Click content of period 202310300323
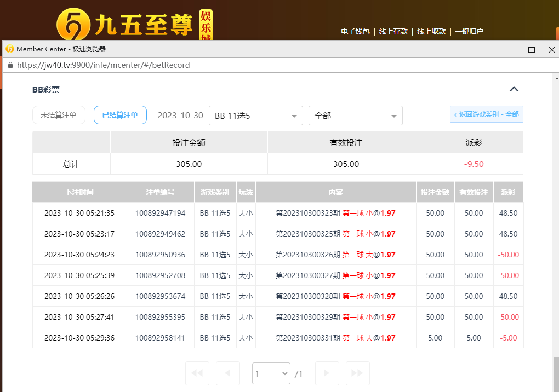559x392 pixels. (x=336, y=213)
